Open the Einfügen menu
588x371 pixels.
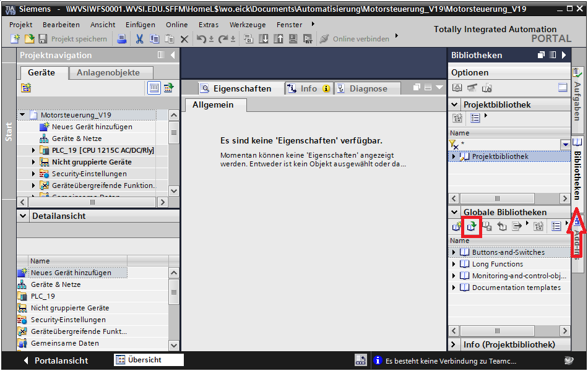[x=141, y=25]
